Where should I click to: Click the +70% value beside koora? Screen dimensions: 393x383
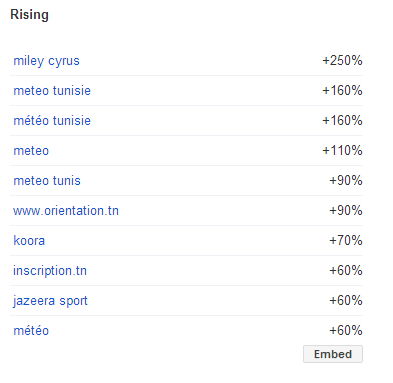click(x=346, y=241)
